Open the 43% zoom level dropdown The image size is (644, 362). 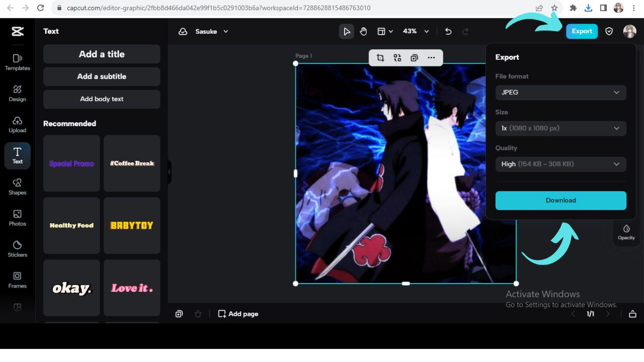tap(416, 31)
